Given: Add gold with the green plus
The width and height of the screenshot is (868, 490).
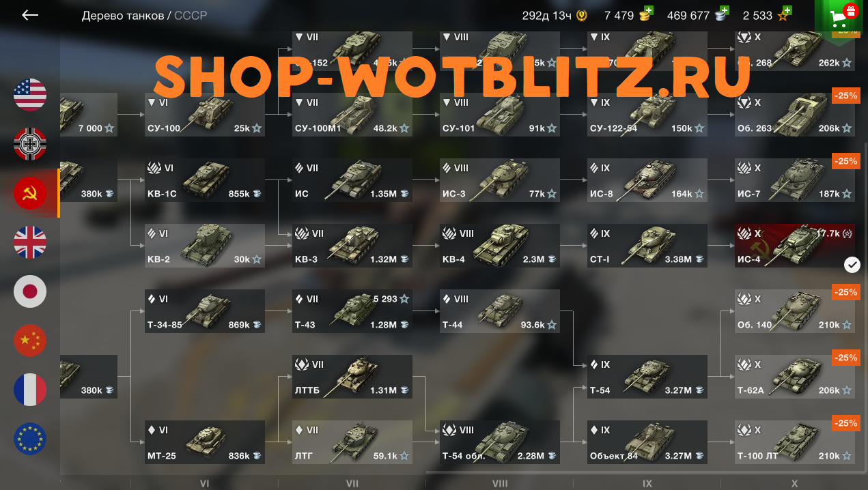Looking at the screenshot, I should (x=648, y=10).
